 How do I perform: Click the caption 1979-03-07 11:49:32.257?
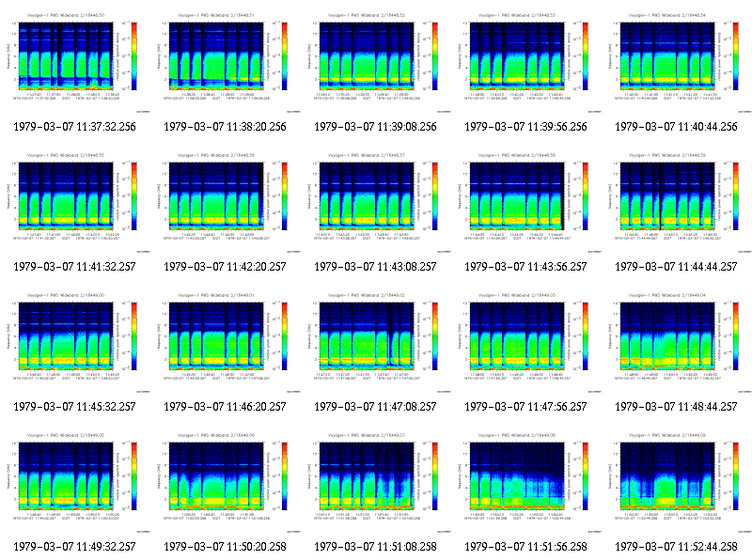pos(75,547)
